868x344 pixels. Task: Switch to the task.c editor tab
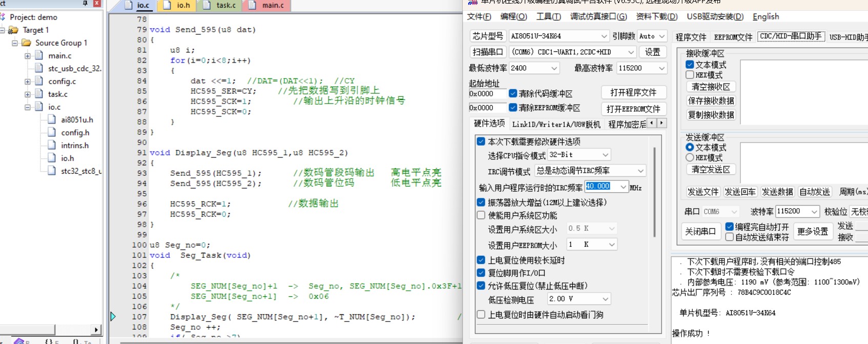click(x=220, y=5)
